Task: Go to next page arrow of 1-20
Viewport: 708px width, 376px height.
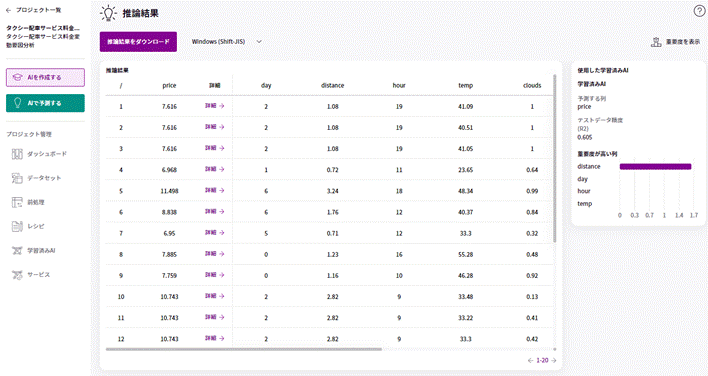Action: (554, 360)
